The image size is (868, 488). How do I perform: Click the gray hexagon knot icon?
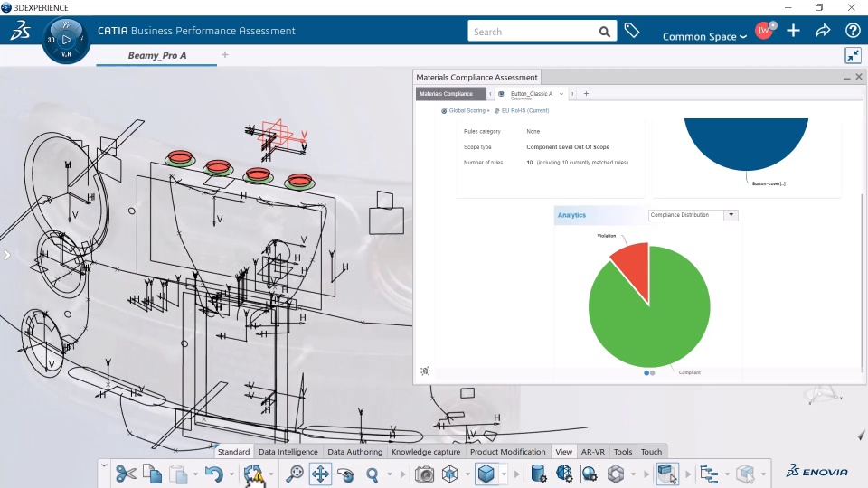click(x=616, y=474)
